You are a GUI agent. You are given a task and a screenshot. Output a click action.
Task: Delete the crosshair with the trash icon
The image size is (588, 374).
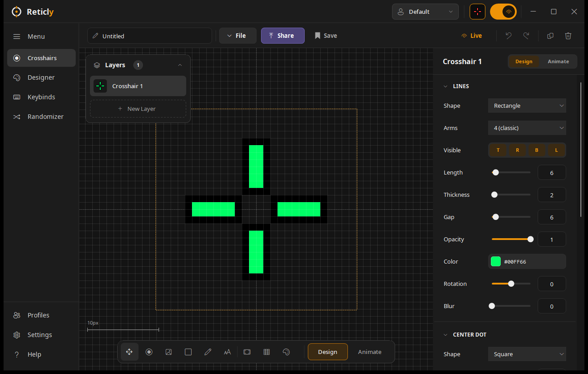click(x=568, y=36)
